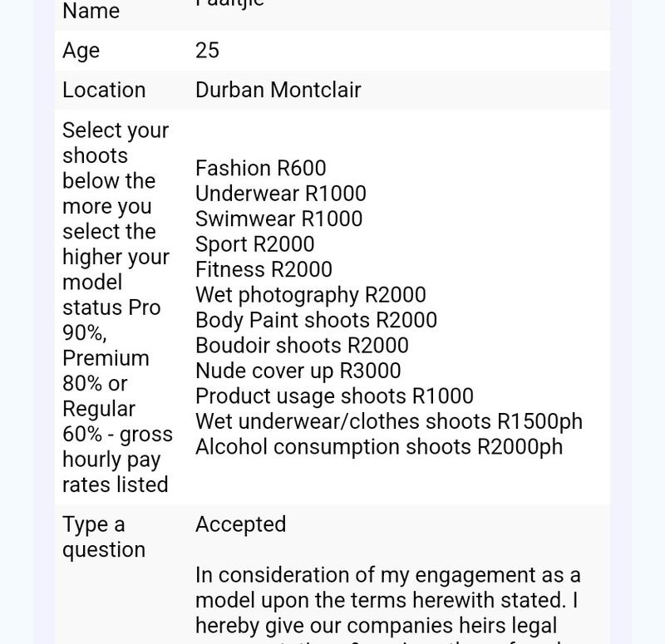Screen dimensions: 665x644
Task: Select Wet underwear/clothes shoots R1500ph line
Action: coord(388,421)
